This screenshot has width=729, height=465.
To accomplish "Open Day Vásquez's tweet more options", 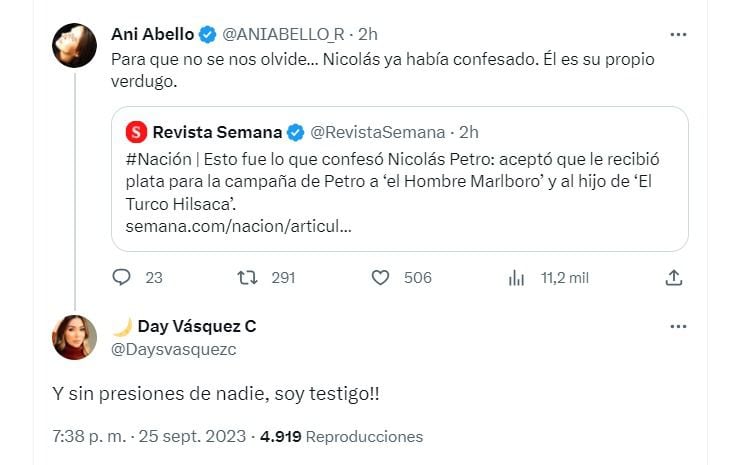I will [678, 327].
